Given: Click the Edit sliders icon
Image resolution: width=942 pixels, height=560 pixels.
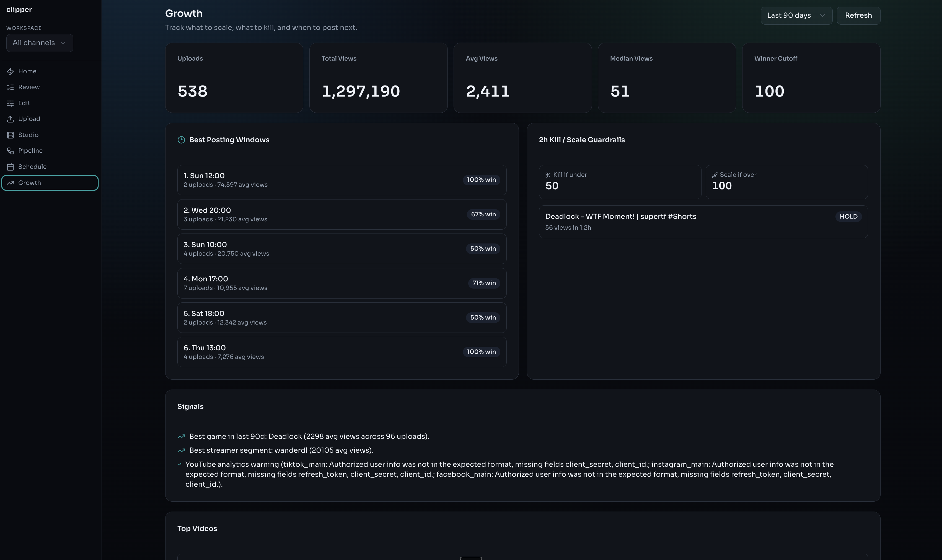Looking at the screenshot, I should [11, 103].
